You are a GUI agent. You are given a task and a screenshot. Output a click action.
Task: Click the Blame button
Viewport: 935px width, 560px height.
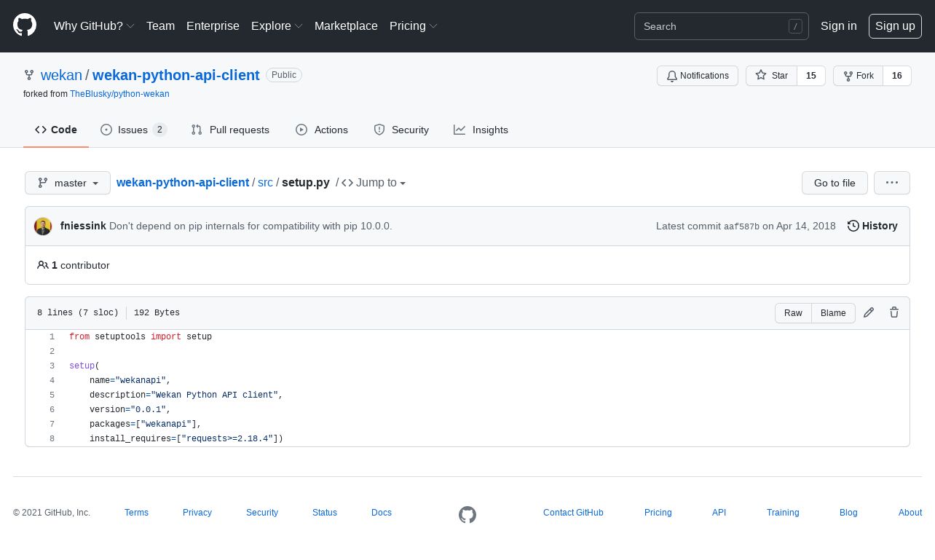point(833,313)
